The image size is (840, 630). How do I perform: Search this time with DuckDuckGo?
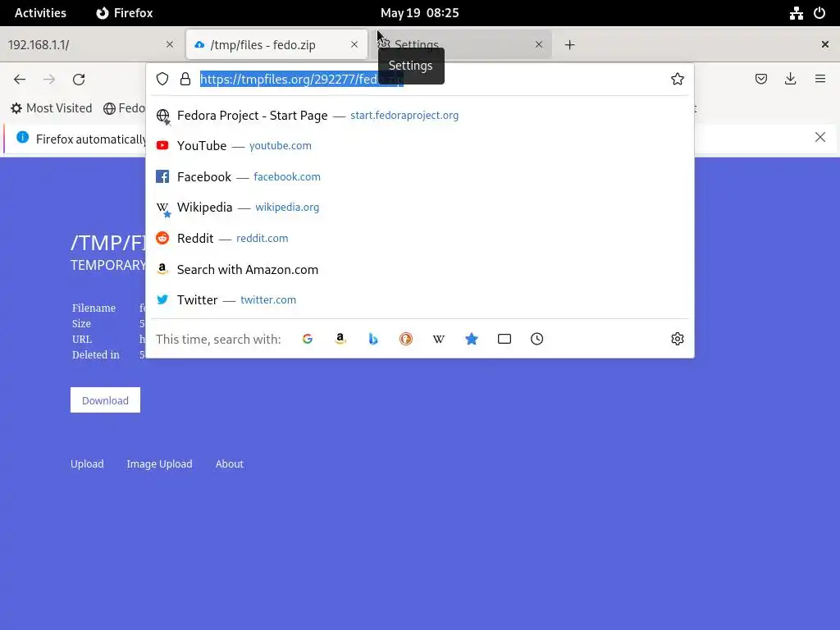406,339
